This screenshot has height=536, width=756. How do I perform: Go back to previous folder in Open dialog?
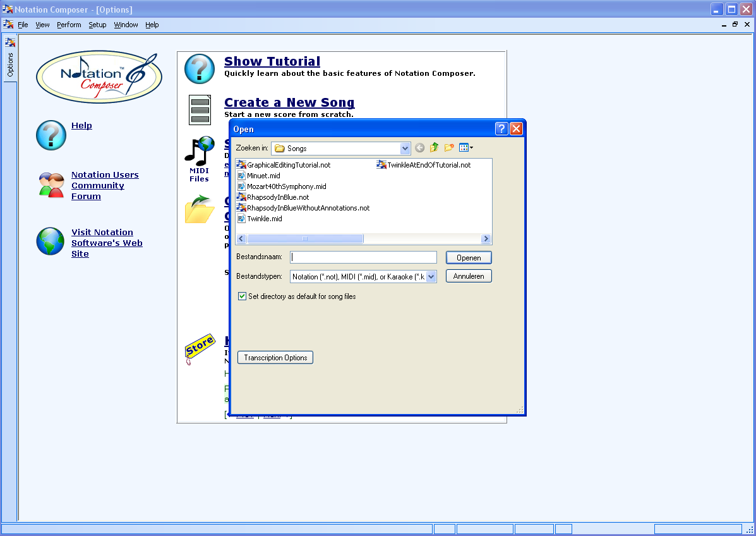tap(419, 148)
